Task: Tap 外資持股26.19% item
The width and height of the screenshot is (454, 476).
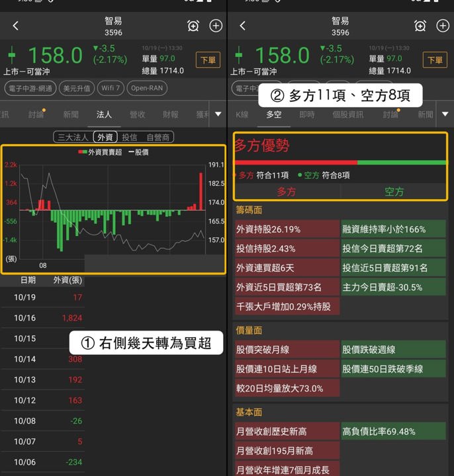Action: pyautogui.click(x=287, y=229)
